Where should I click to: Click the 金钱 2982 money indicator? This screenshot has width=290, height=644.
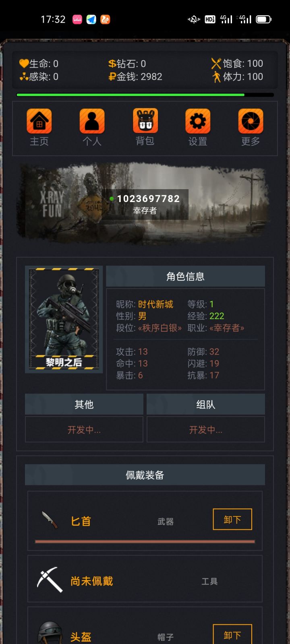(x=135, y=76)
